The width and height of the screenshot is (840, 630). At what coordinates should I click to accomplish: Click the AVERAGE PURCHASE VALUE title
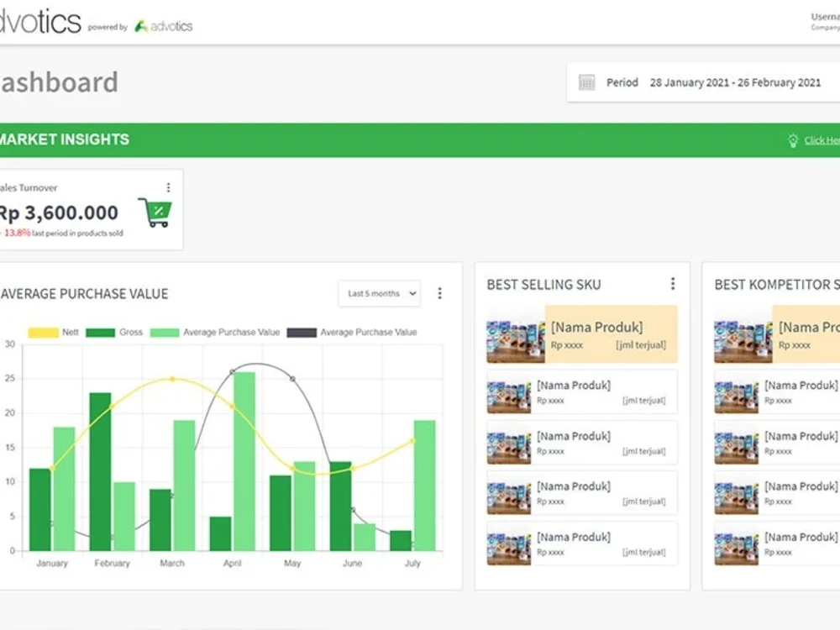[x=85, y=293]
